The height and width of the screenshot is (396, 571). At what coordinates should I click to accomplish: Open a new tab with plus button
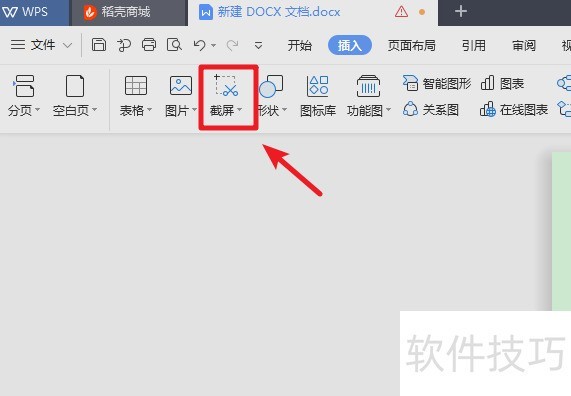tap(461, 11)
